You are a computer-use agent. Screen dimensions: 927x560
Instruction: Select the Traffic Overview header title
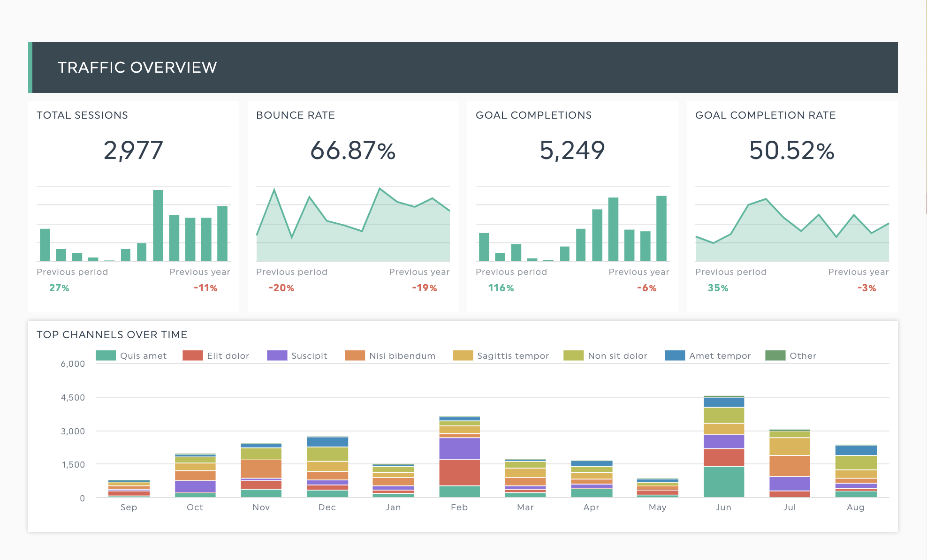pos(137,68)
